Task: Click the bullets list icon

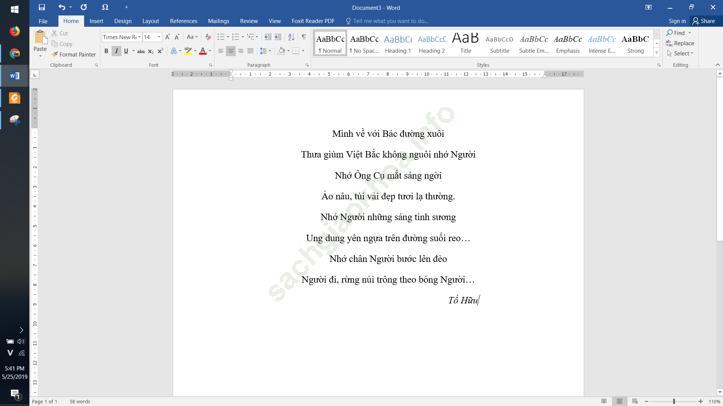Action: coord(221,37)
